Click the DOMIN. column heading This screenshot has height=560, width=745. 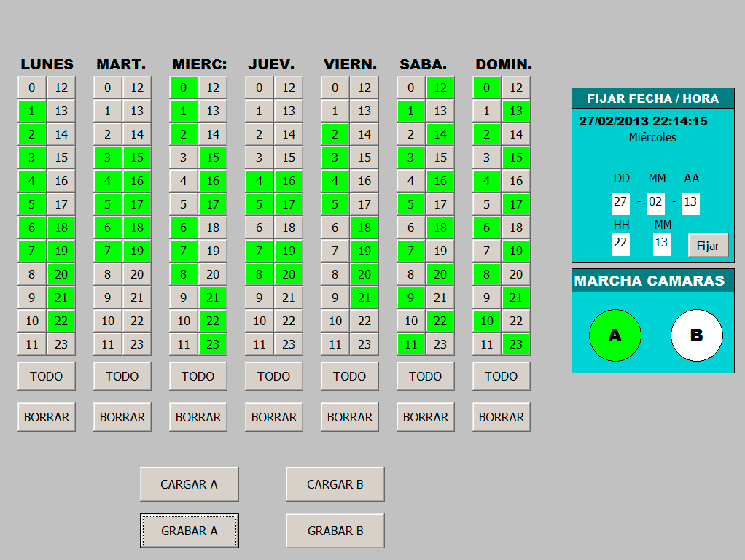[504, 64]
